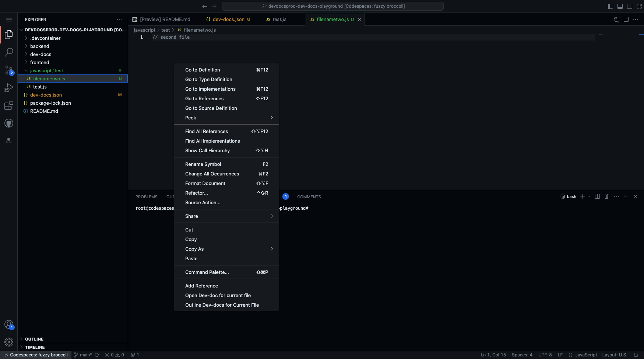Open the GitHub view in activity bar
This screenshot has height=359, width=644.
pos(9,123)
